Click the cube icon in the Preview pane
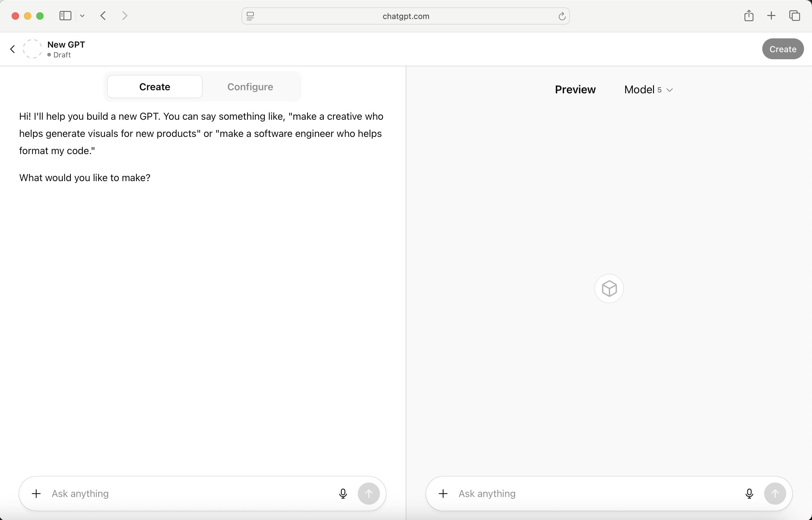Viewport: 812px width, 520px height. [x=609, y=288]
